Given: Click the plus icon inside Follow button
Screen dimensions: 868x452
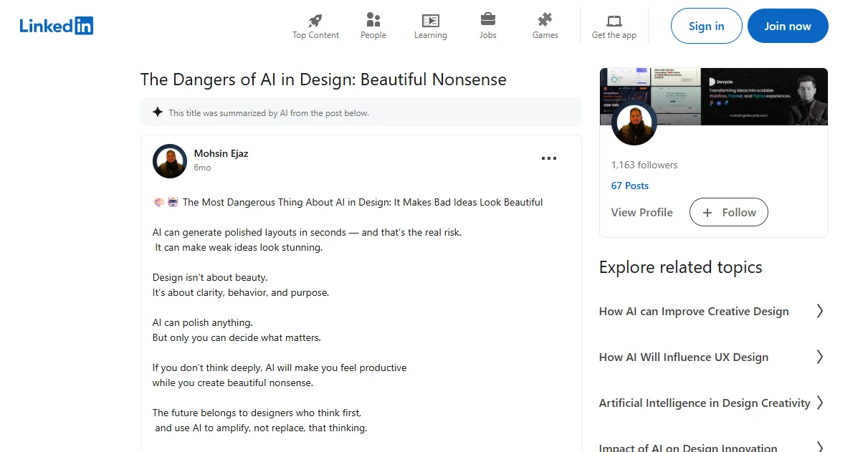Looking at the screenshot, I should [707, 213].
